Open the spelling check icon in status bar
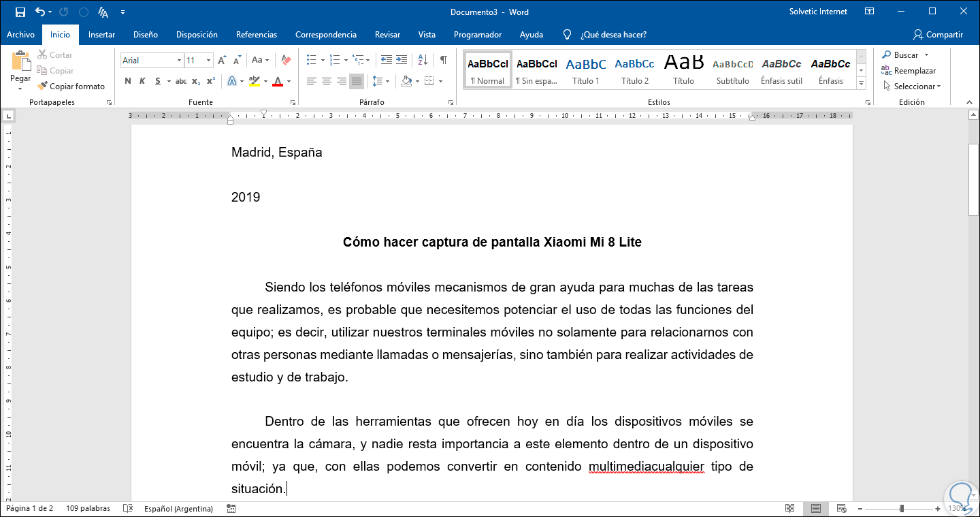The height and width of the screenshot is (517, 980). point(127,508)
